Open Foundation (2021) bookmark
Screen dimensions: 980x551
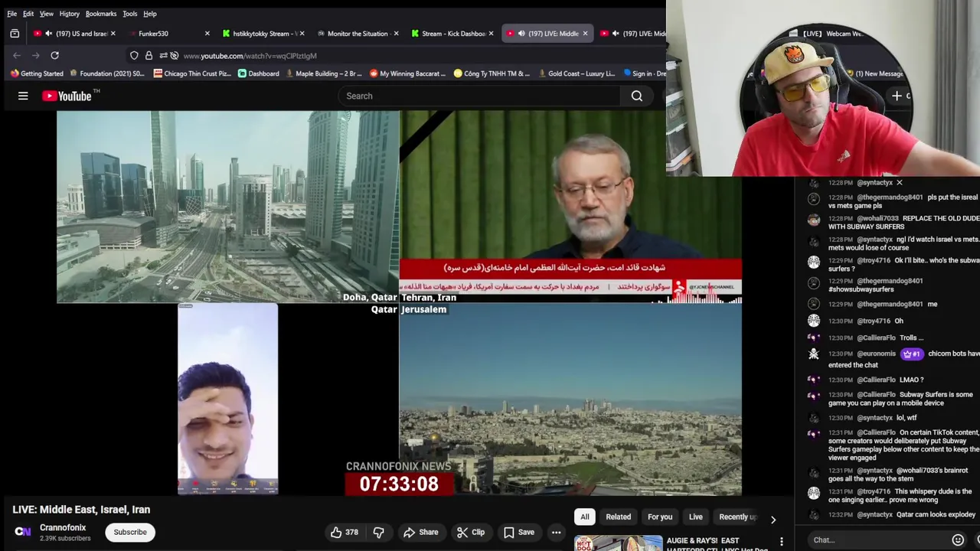pos(107,73)
